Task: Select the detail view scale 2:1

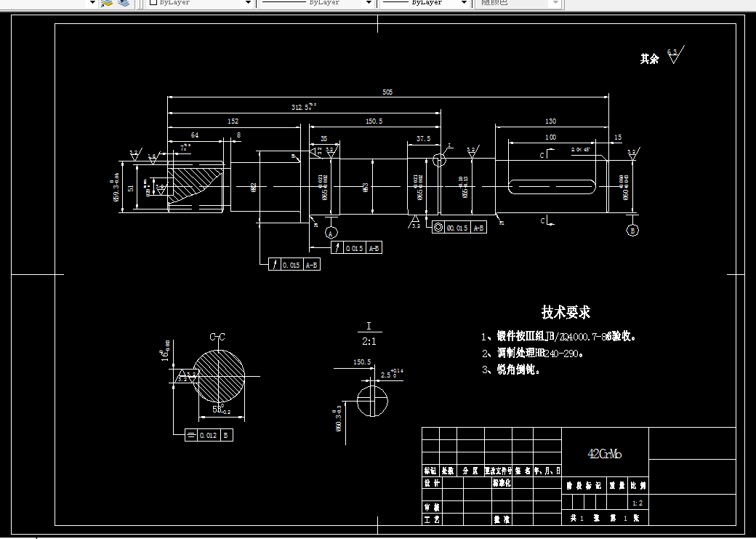Action: click(x=369, y=342)
